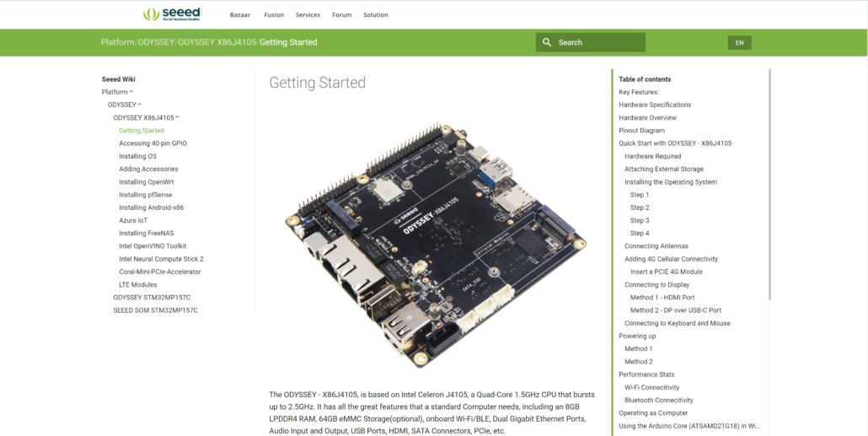Viewport: 868px width, 436px height.
Task: Switch language with the EN button
Action: (x=739, y=42)
